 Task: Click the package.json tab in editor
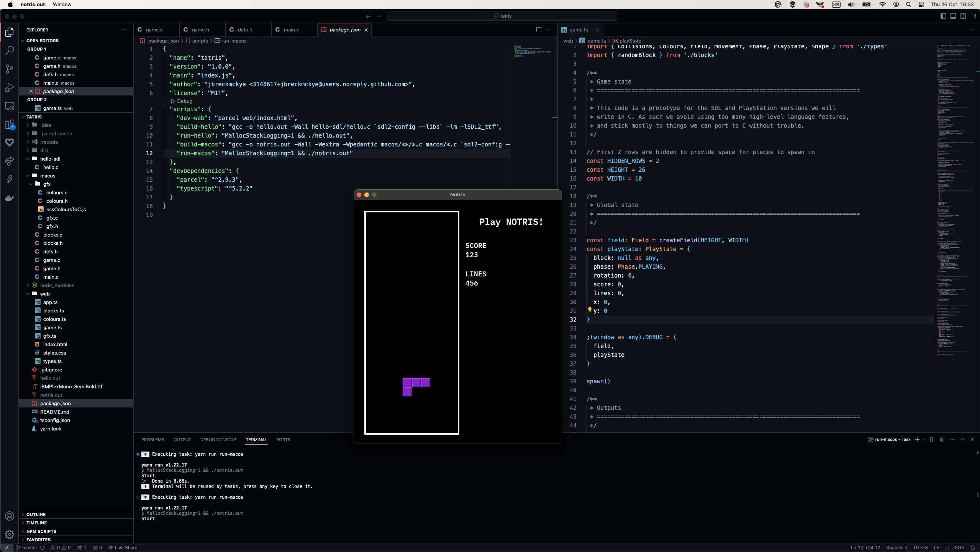(344, 29)
